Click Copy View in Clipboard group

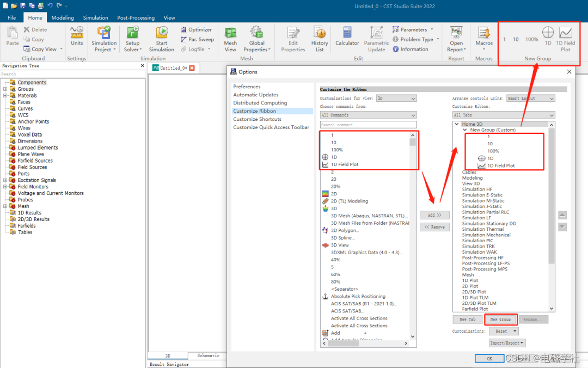coord(43,49)
